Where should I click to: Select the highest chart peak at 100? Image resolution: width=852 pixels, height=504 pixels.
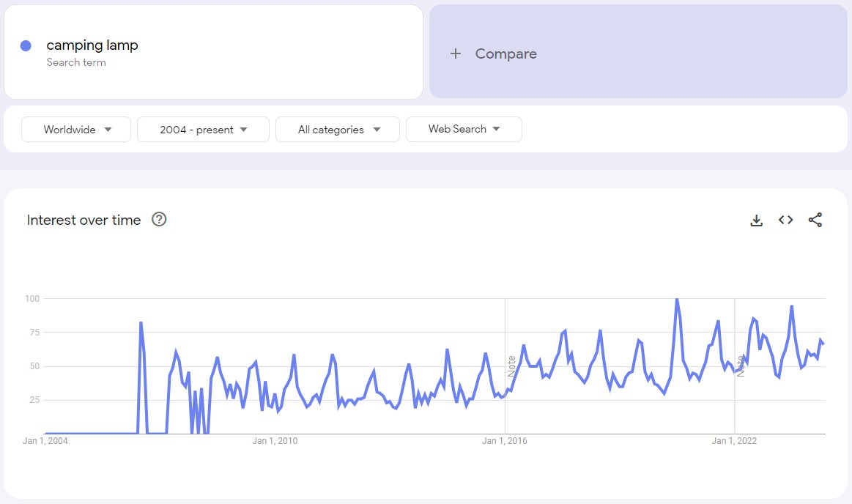click(x=676, y=299)
